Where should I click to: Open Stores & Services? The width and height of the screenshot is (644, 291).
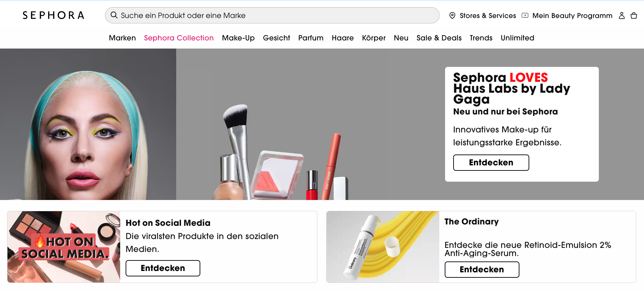(x=487, y=15)
